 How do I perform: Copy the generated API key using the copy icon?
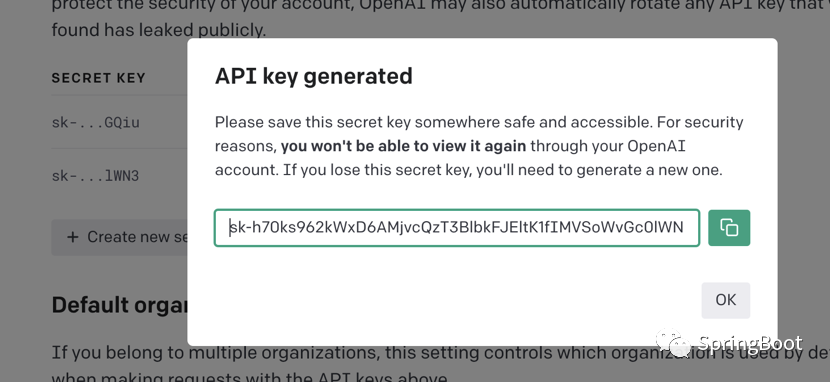click(x=729, y=228)
